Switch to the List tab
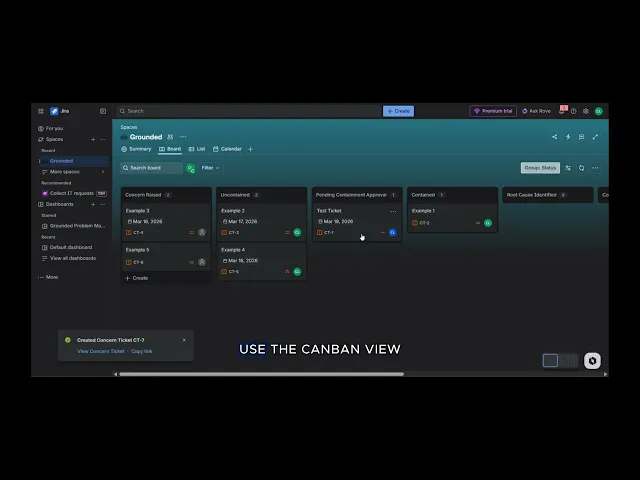The width and height of the screenshot is (640, 480). click(197, 149)
